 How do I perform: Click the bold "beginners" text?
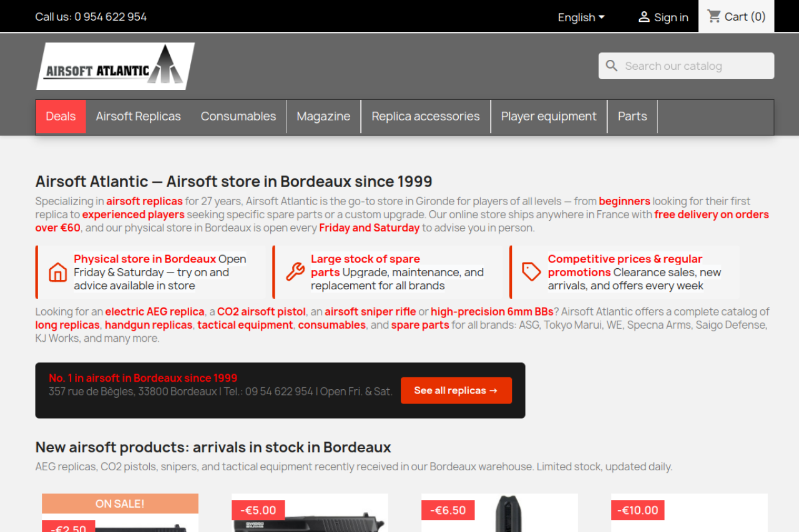click(x=624, y=201)
